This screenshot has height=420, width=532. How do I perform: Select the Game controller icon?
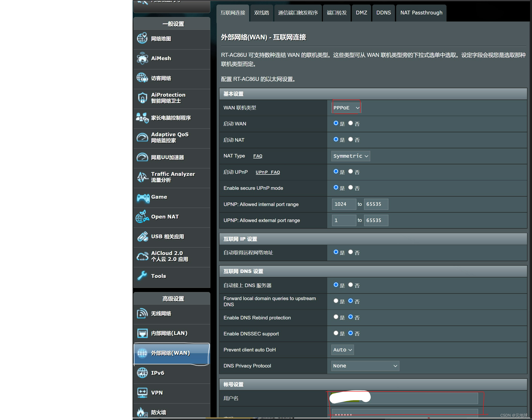click(143, 198)
